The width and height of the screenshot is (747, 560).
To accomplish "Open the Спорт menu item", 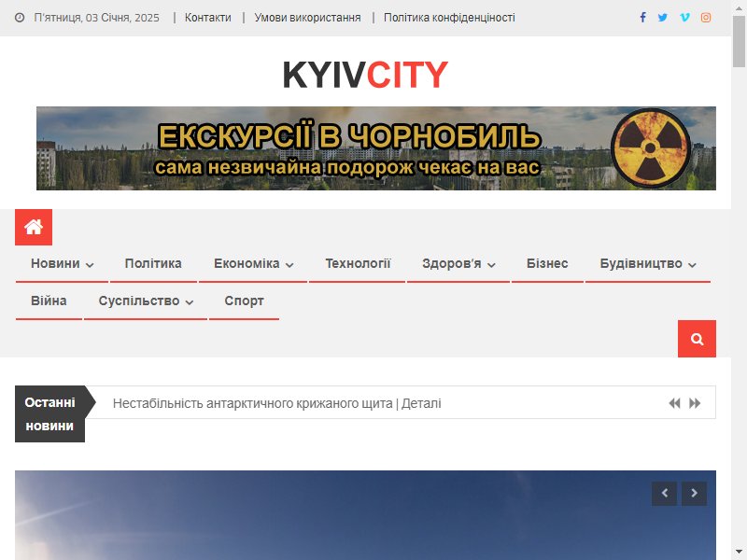I will coord(244,301).
